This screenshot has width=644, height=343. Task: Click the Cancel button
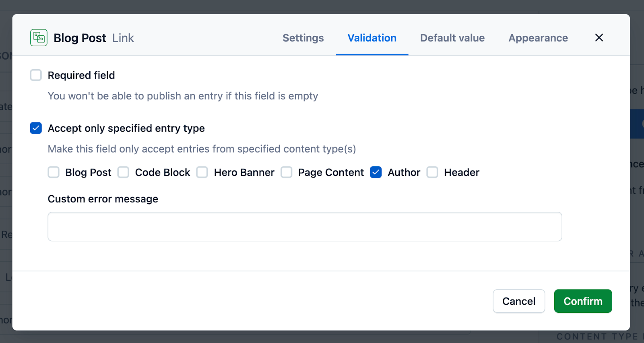[x=518, y=301]
